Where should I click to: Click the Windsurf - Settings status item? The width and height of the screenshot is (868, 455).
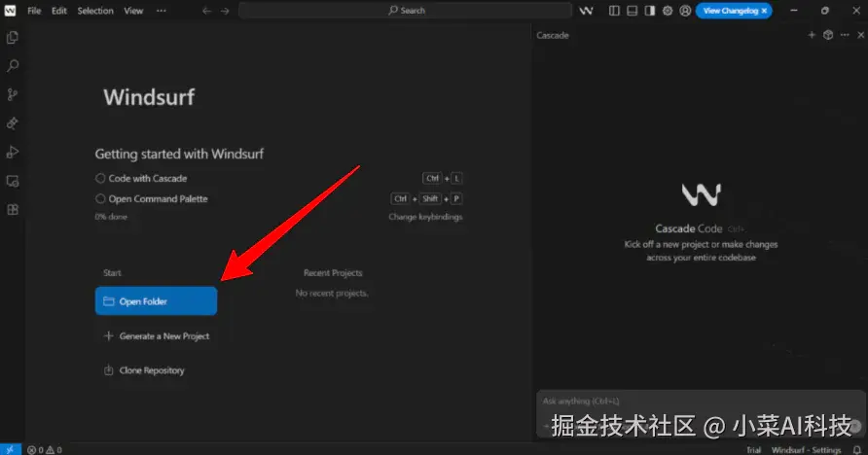pyautogui.click(x=806, y=450)
